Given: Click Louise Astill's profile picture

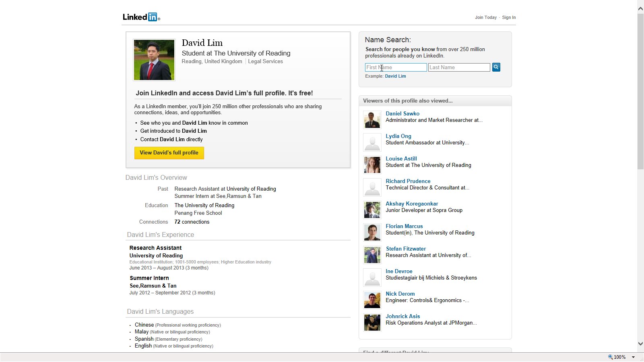Looking at the screenshot, I should click(x=372, y=165).
